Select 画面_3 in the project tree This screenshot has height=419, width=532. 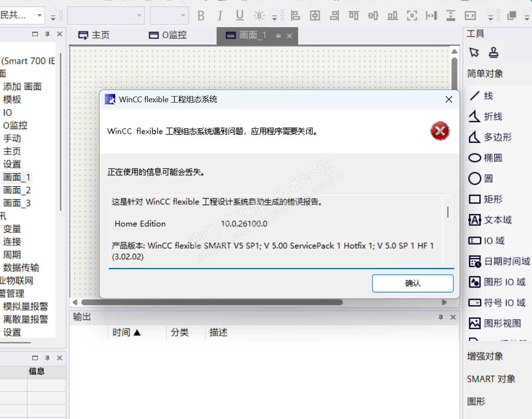(17, 203)
